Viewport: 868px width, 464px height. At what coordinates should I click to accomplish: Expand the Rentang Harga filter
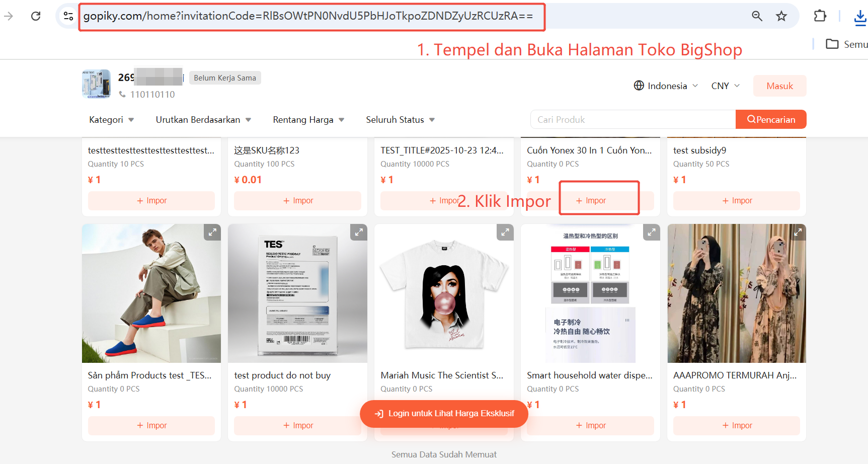click(308, 120)
